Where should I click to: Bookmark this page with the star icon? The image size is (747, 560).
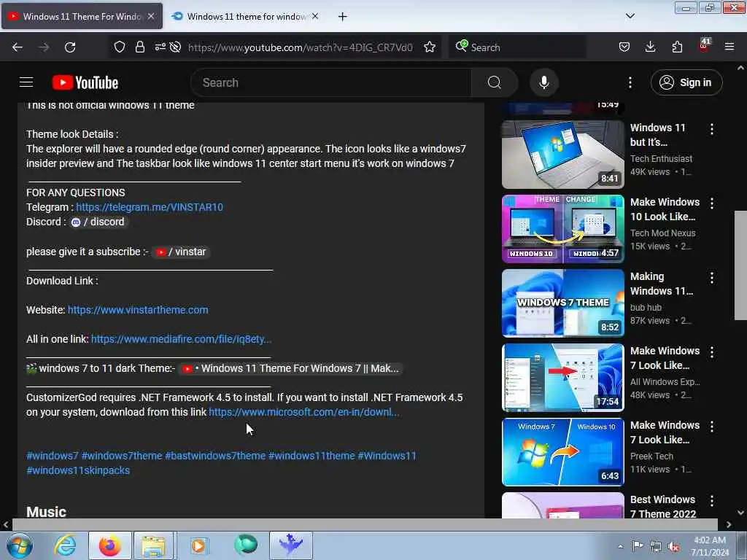click(x=430, y=47)
